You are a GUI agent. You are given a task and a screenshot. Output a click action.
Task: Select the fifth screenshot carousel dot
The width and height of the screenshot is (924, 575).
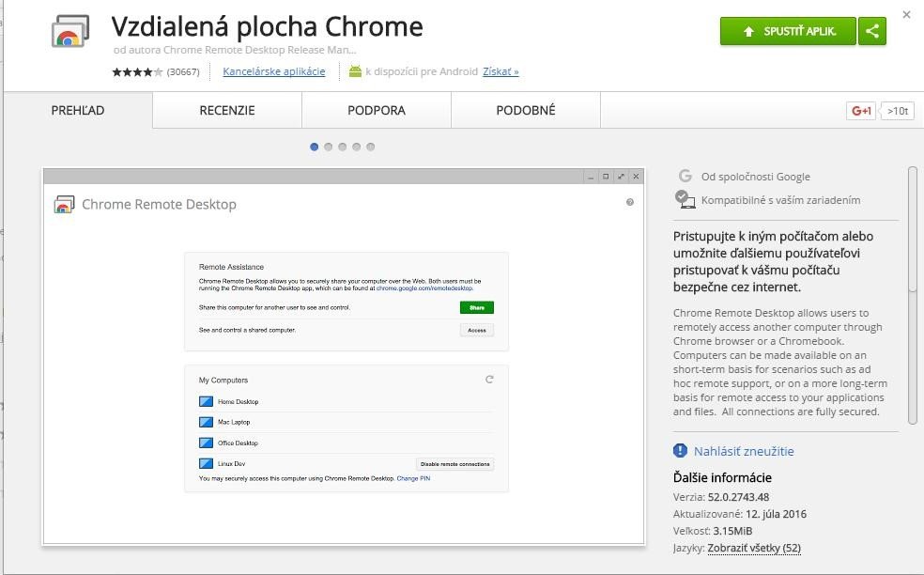[x=371, y=147]
